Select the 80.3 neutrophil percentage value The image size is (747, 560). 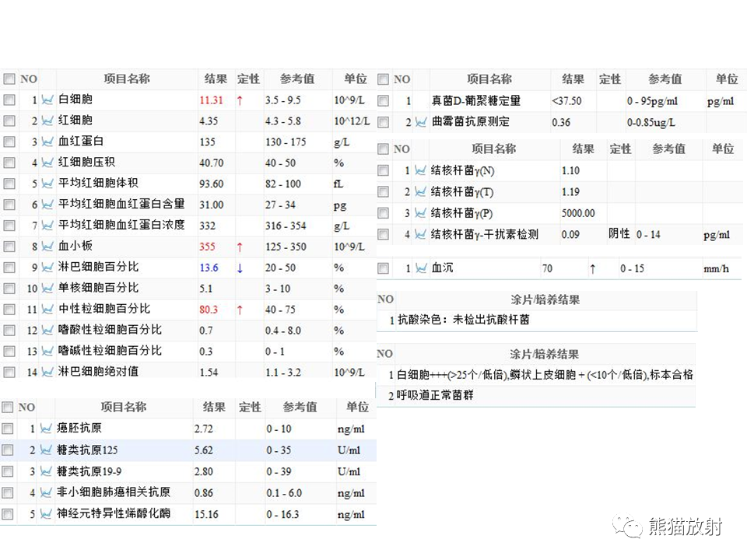(x=209, y=310)
